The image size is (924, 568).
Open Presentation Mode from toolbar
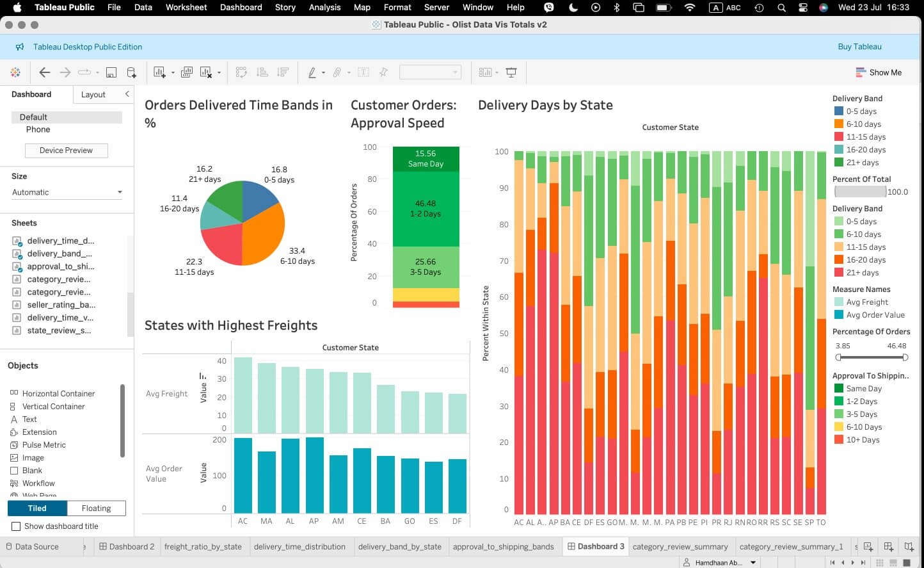[x=511, y=72]
